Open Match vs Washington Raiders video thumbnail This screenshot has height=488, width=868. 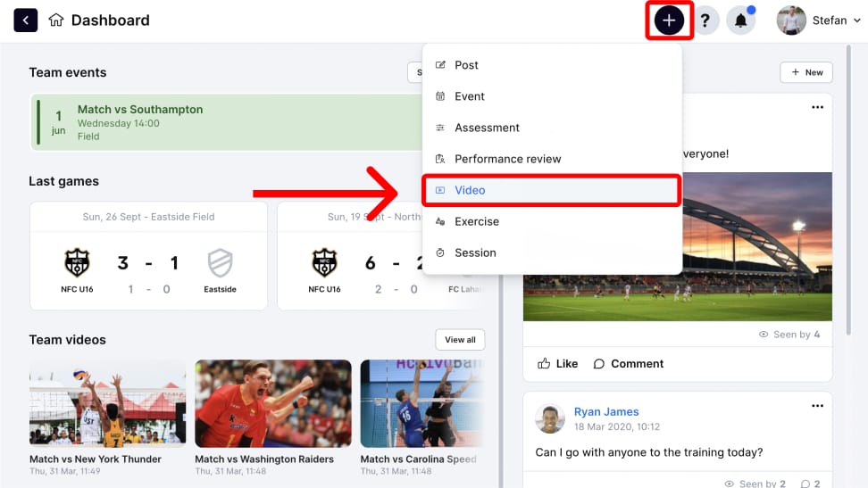[x=273, y=403]
